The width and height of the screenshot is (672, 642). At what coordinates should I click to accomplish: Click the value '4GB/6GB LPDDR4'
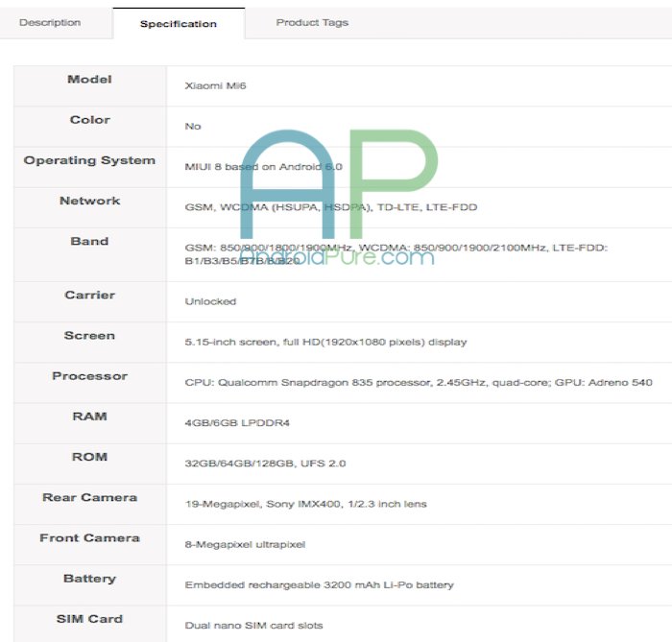point(237,423)
